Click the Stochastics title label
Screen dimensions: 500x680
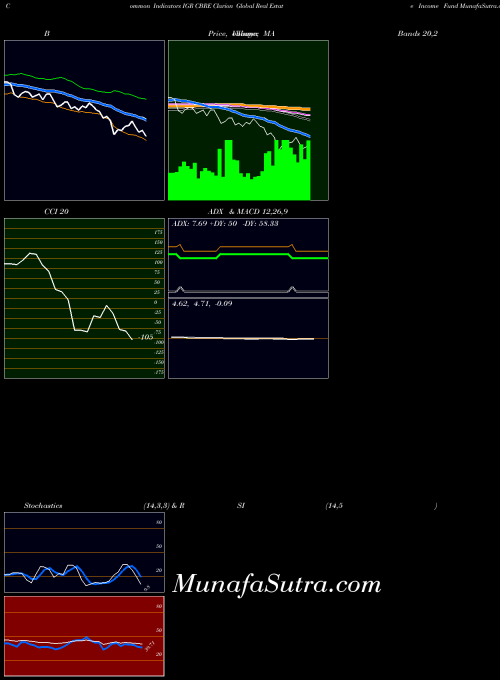click(43, 506)
